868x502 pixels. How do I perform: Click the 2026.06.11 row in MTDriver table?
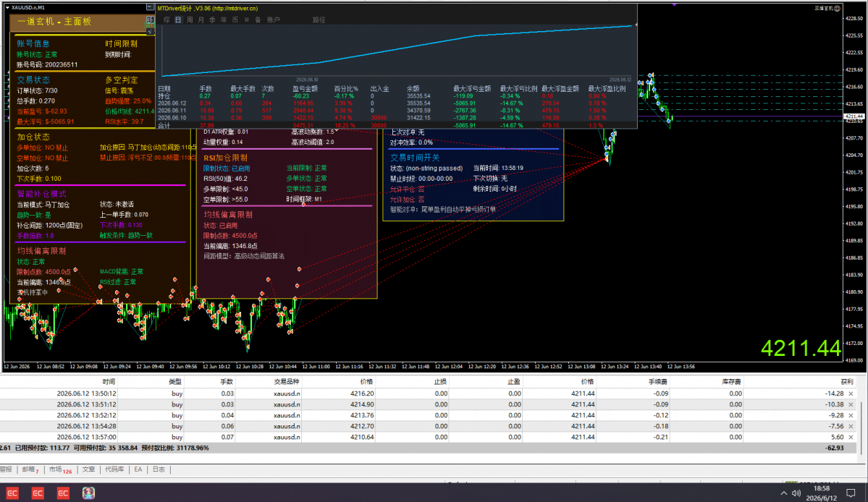point(395,111)
